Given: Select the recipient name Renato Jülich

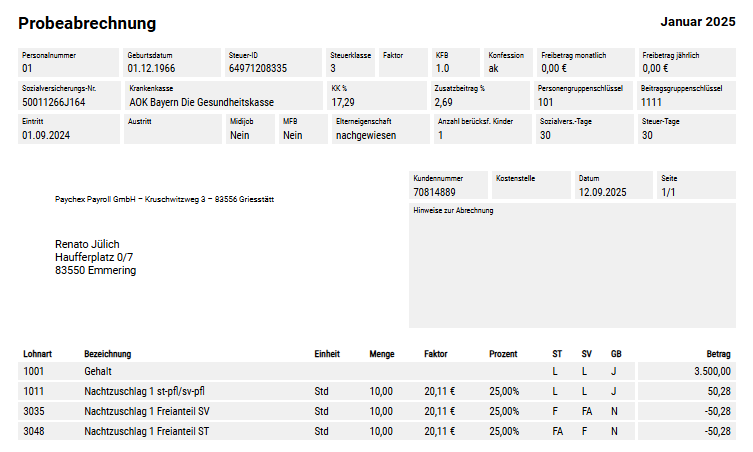Looking at the screenshot, I should coord(89,244).
